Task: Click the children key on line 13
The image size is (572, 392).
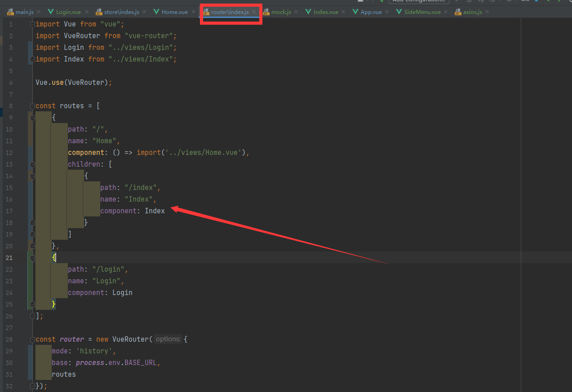Action: [x=84, y=164]
